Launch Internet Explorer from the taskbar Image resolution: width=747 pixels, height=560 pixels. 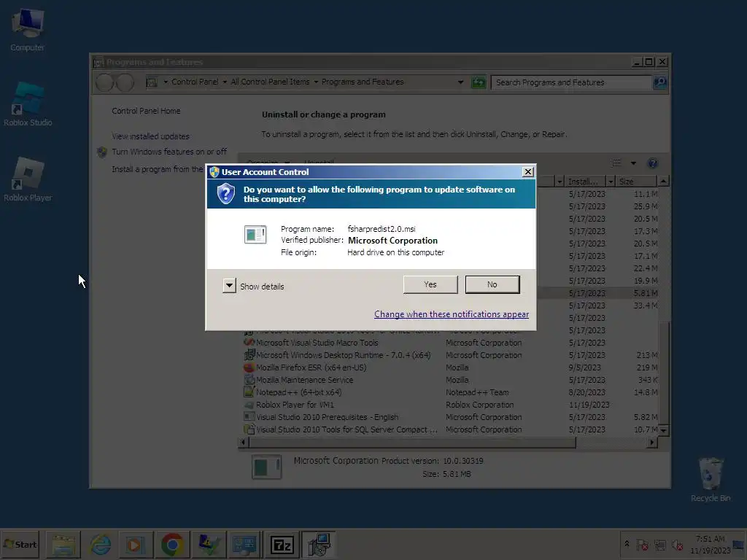click(100, 545)
